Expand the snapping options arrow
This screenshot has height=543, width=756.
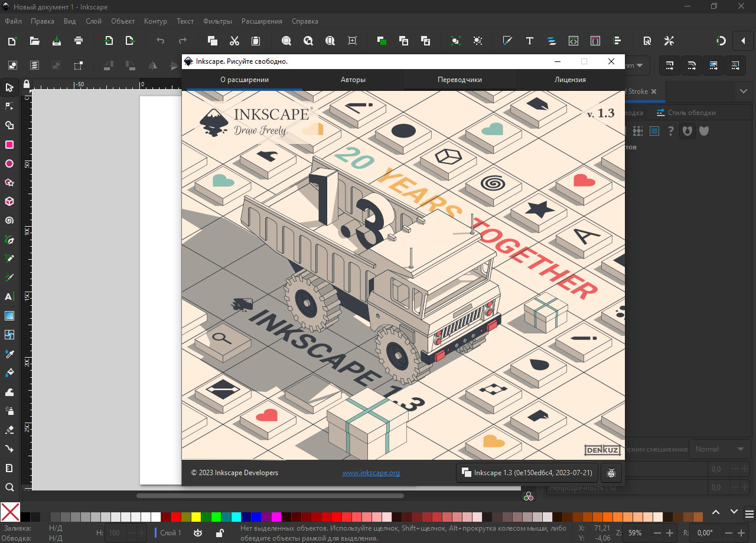(x=742, y=41)
